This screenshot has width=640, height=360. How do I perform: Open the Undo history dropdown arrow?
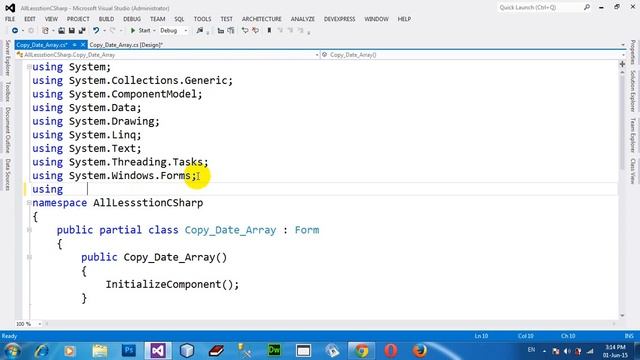pos(104,31)
